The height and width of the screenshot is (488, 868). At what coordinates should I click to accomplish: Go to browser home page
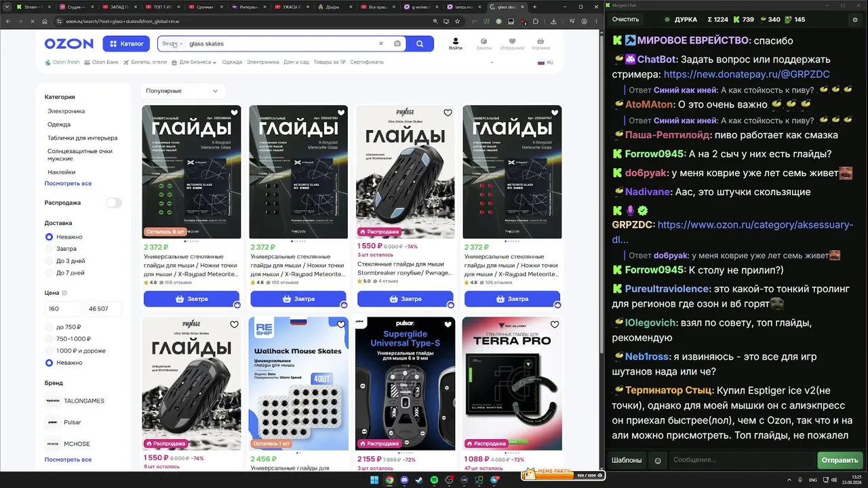(44, 22)
